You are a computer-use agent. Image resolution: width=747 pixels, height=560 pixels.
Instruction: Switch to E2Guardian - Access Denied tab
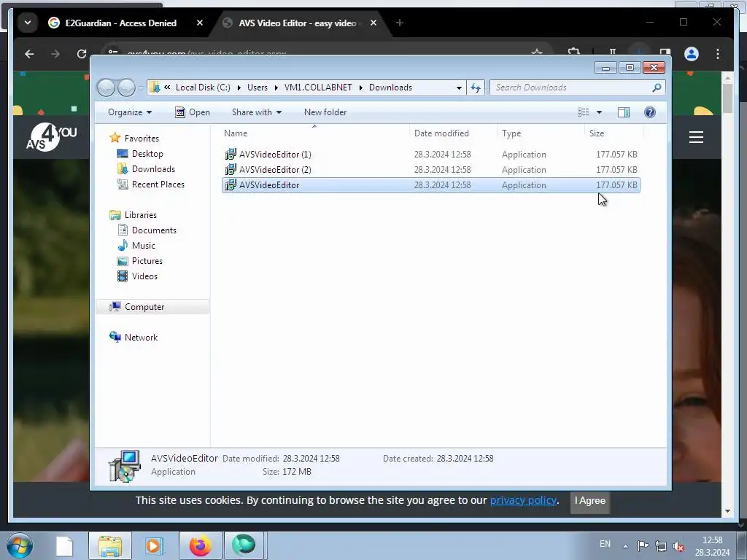(120, 23)
